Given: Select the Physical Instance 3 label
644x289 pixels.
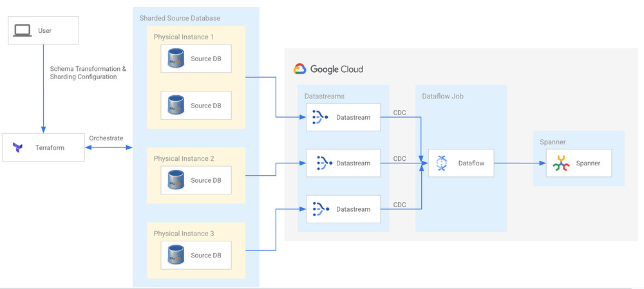Looking at the screenshot, I should pyautogui.click(x=184, y=234).
